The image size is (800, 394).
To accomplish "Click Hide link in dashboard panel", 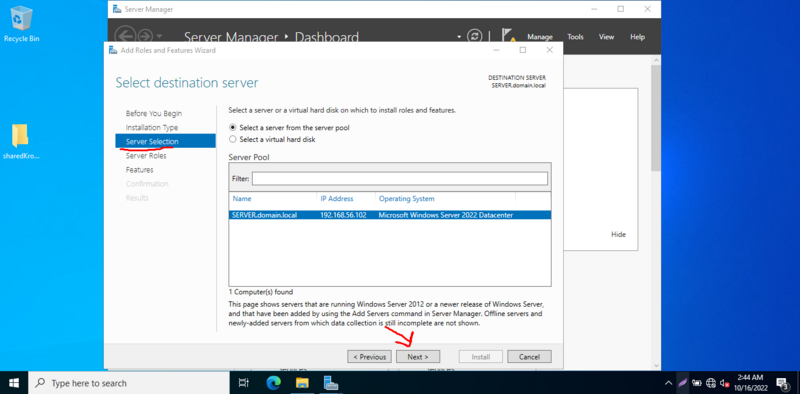I will (618, 234).
